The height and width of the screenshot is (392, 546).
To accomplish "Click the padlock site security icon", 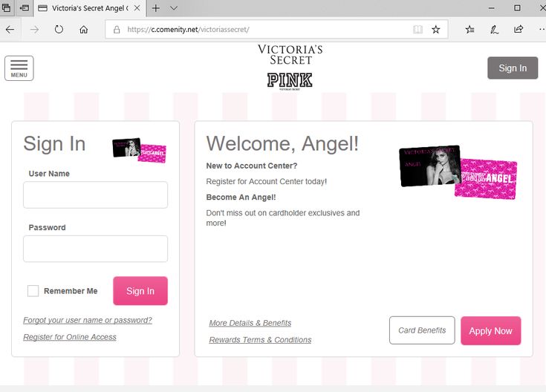I will (x=117, y=30).
